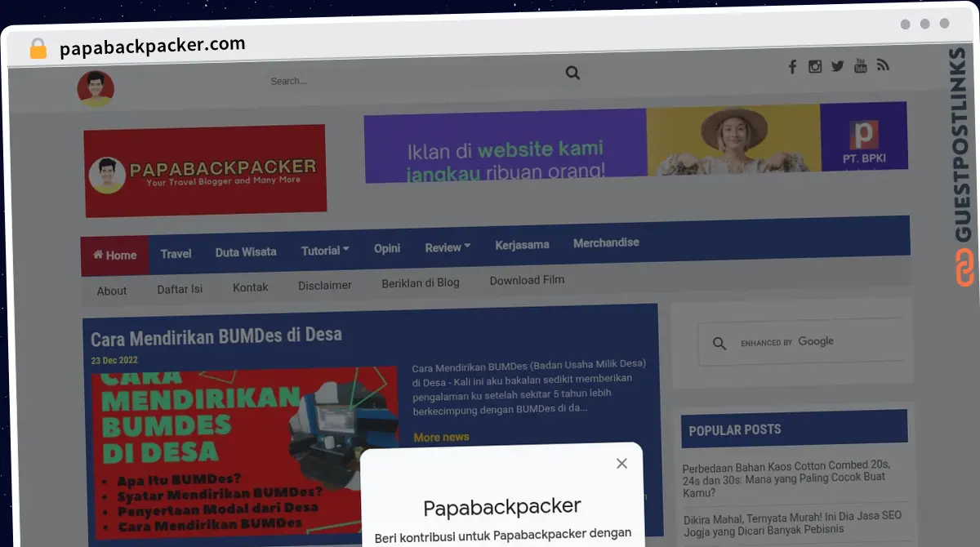Open the Download Film link

(x=527, y=280)
